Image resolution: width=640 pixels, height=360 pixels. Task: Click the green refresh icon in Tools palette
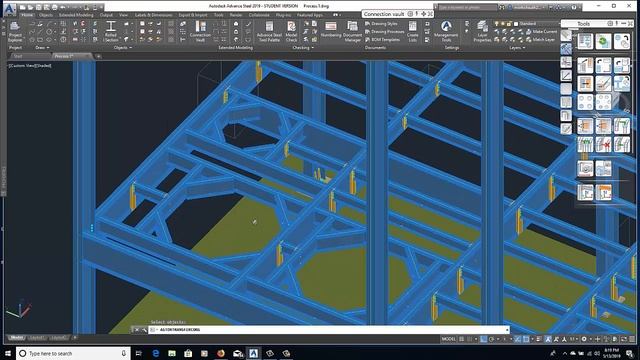click(603, 42)
